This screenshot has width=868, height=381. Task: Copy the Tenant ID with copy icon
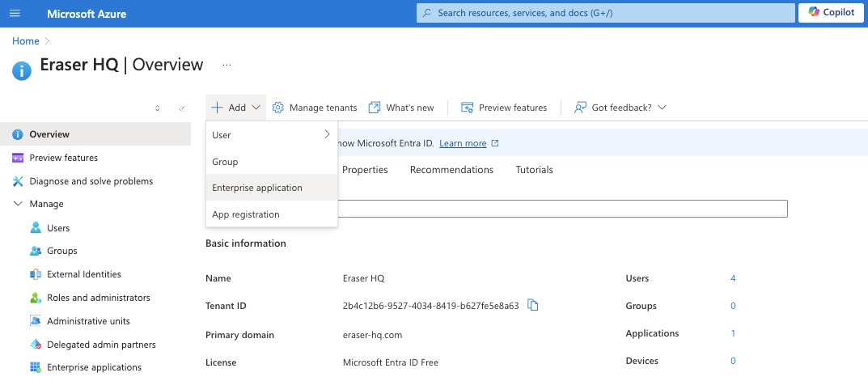click(x=533, y=305)
